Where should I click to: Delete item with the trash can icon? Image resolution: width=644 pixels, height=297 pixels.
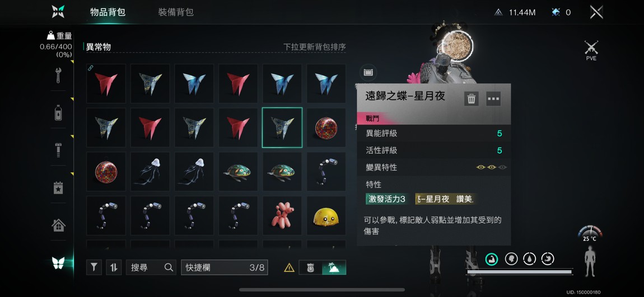click(472, 98)
